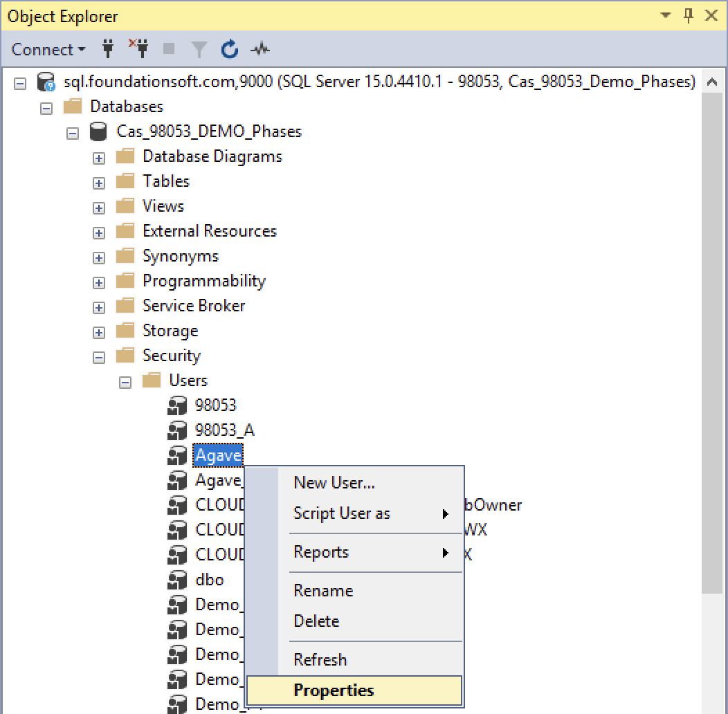
Task: Expand the Programmability folder
Action: coord(98,283)
